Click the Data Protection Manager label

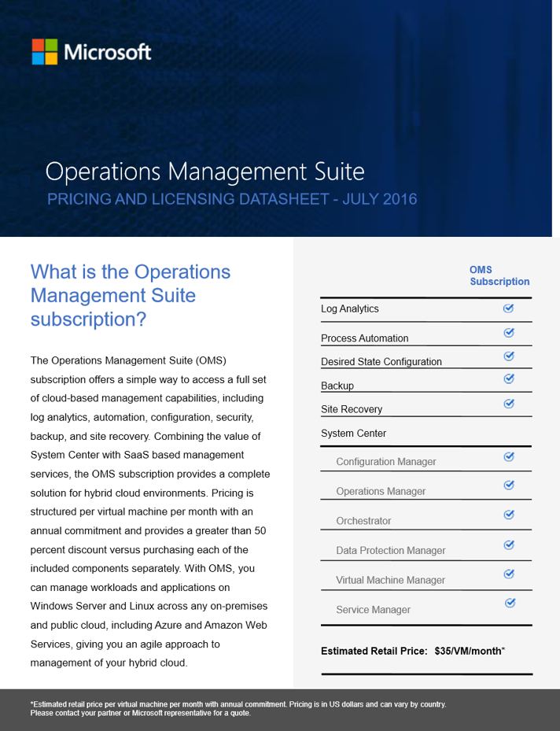391,551
